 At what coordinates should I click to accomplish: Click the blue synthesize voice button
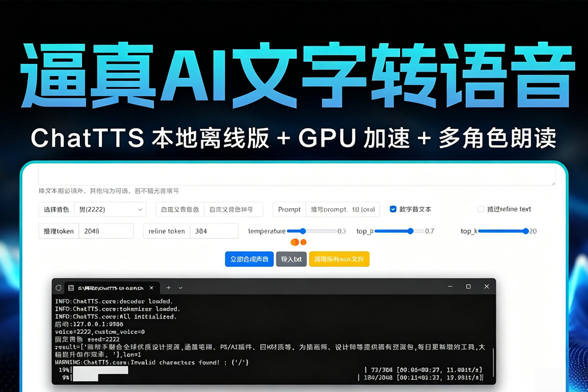point(249,259)
